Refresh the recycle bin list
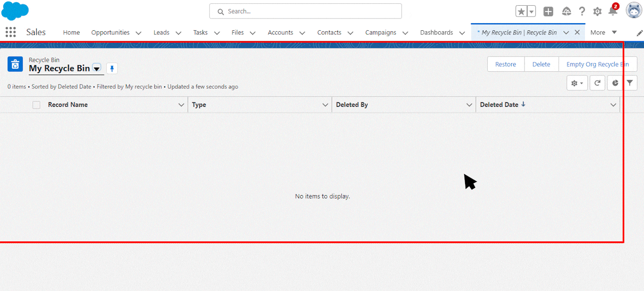This screenshot has width=644, height=291. 597,83
